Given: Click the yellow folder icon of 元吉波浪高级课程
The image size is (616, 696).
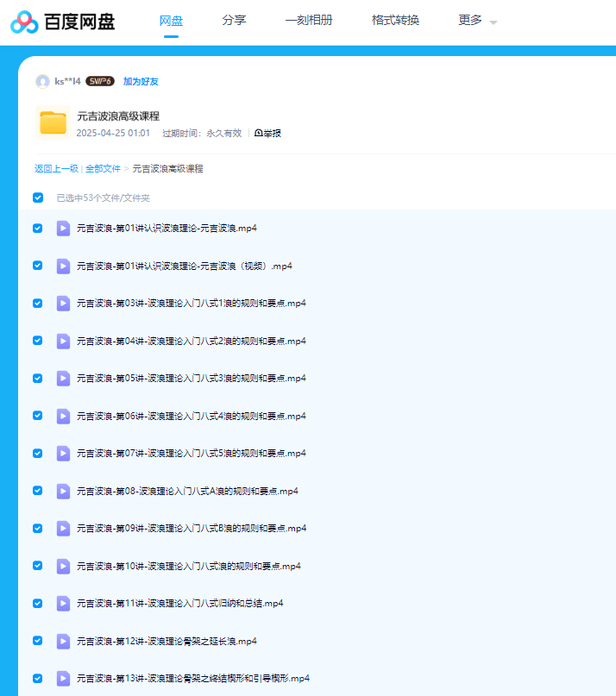Looking at the screenshot, I should pyautogui.click(x=53, y=123).
